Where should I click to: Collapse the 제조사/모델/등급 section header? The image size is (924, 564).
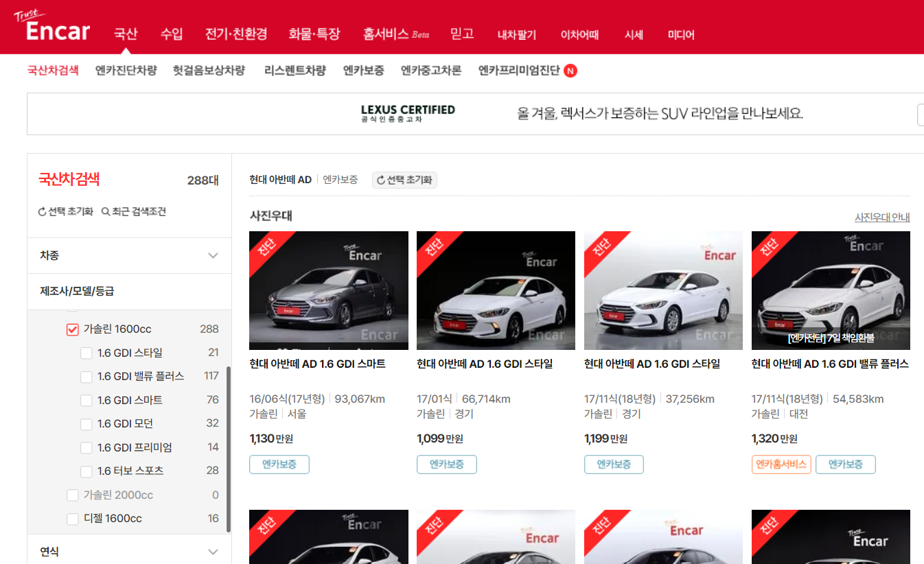coord(129,291)
